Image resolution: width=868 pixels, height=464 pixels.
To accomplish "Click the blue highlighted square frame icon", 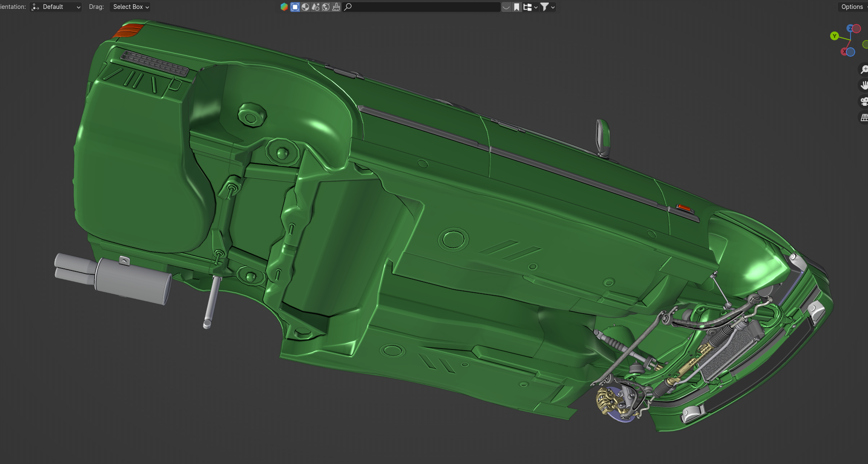I will pyautogui.click(x=295, y=7).
